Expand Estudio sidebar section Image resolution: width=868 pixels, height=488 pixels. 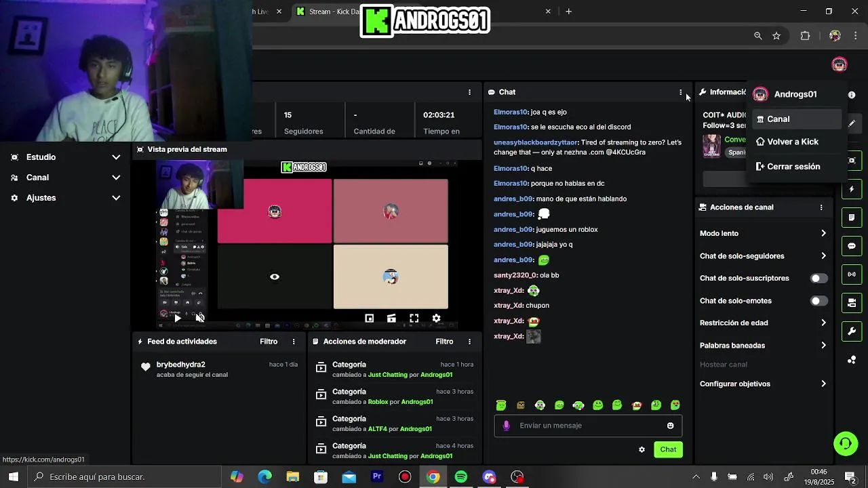pyautogui.click(x=66, y=157)
